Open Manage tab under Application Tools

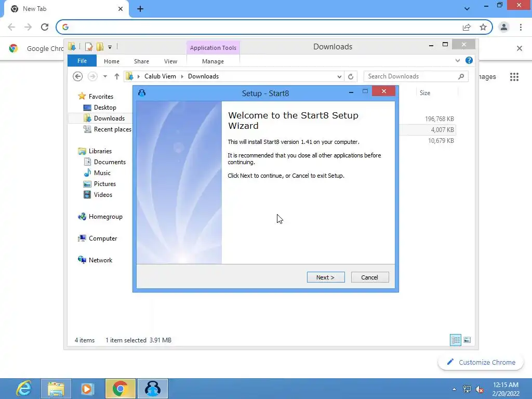click(x=213, y=61)
